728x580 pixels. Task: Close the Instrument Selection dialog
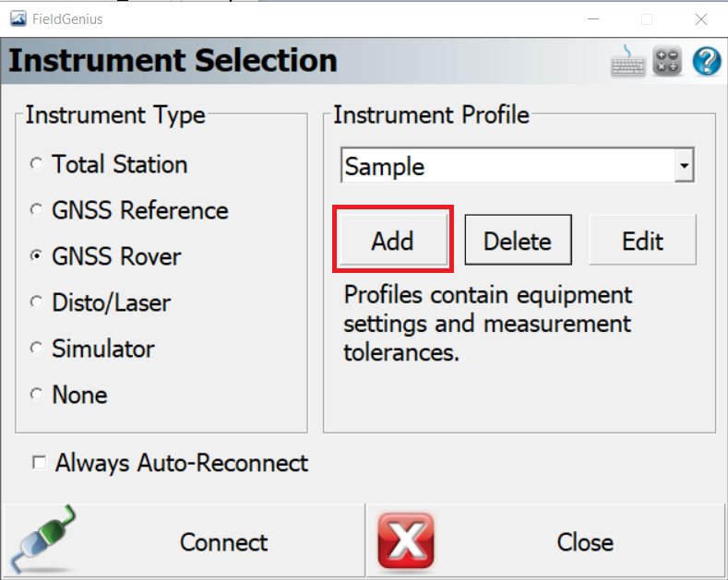[x=545, y=541]
